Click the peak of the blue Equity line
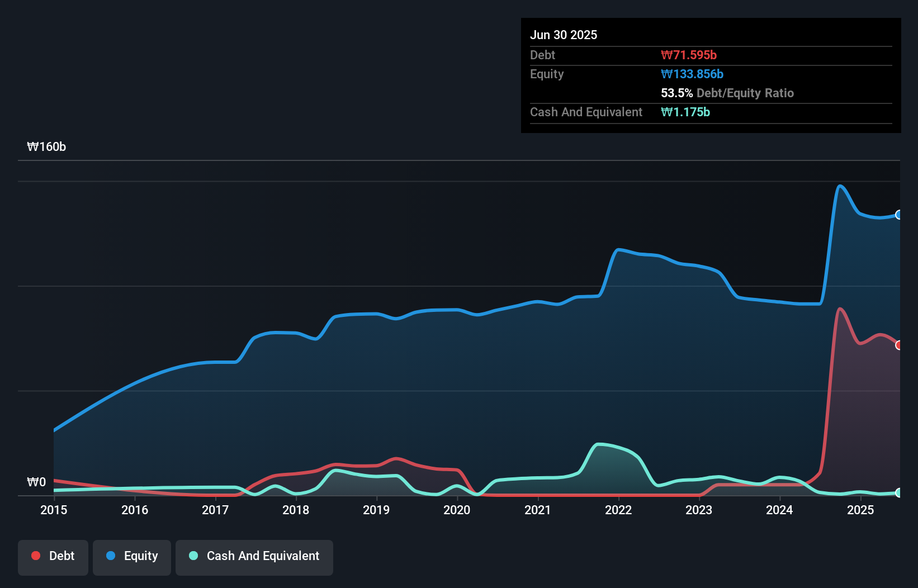Viewport: 918px width, 588px height. click(x=840, y=186)
